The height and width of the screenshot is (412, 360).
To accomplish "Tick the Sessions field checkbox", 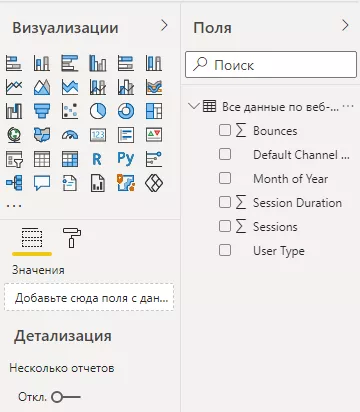I will pos(225,226).
